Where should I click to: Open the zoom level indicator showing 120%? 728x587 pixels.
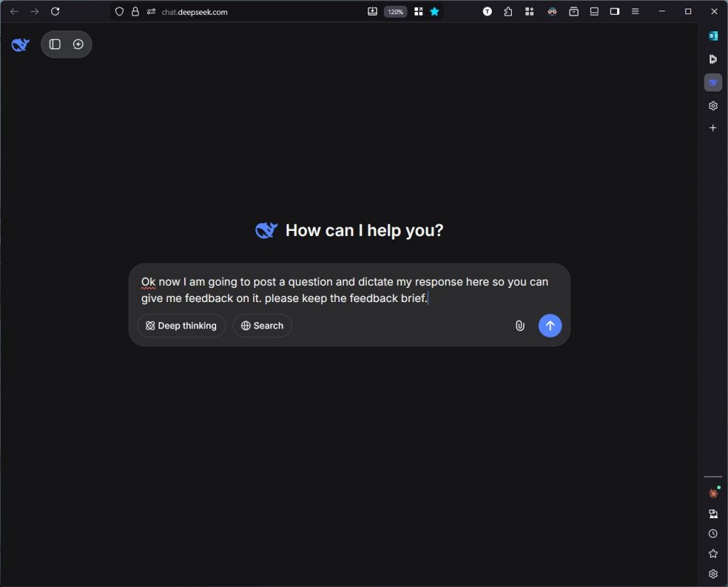tap(395, 11)
